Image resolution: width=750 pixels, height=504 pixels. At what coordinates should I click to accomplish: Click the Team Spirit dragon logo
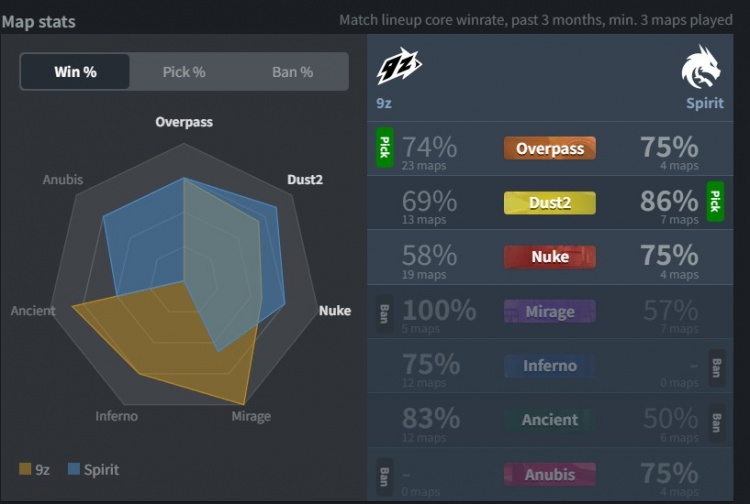click(700, 67)
